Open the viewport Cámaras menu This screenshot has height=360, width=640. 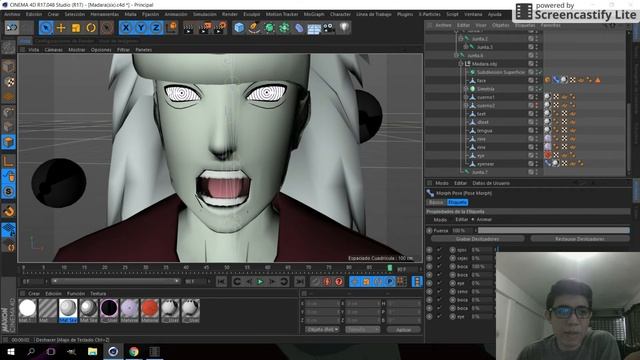coord(53,50)
